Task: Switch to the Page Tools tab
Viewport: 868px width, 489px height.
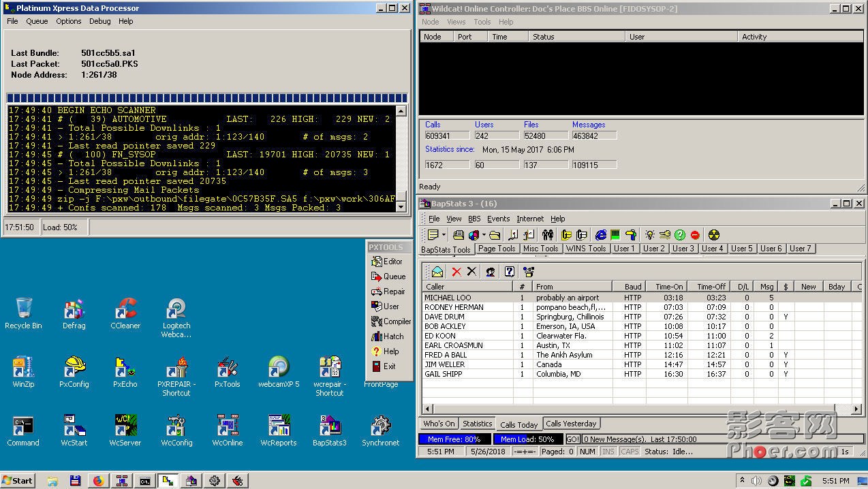Action: click(497, 249)
